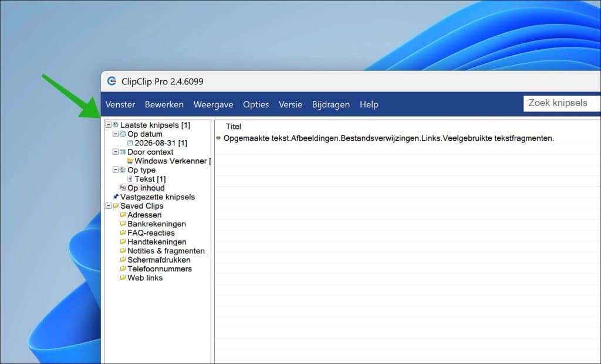
Task: Open the Telefoonnummers folder
Action: click(160, 269)
